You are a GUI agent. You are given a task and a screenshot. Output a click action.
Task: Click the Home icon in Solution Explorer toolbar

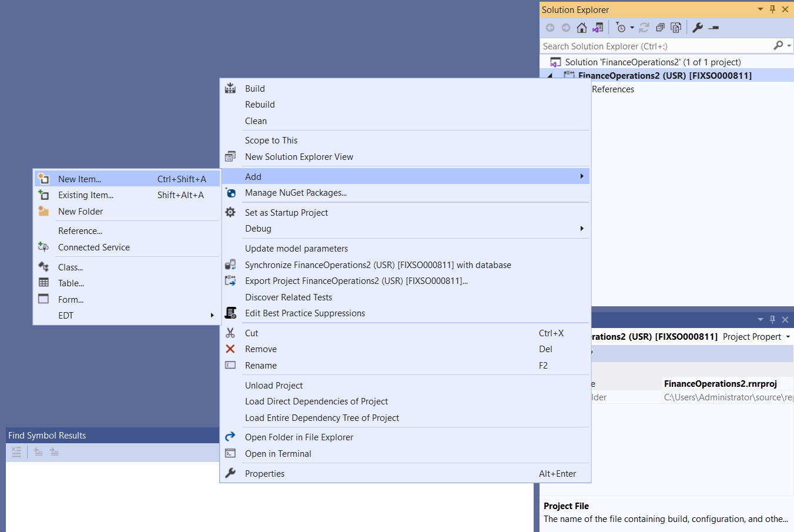coord(582,28)
